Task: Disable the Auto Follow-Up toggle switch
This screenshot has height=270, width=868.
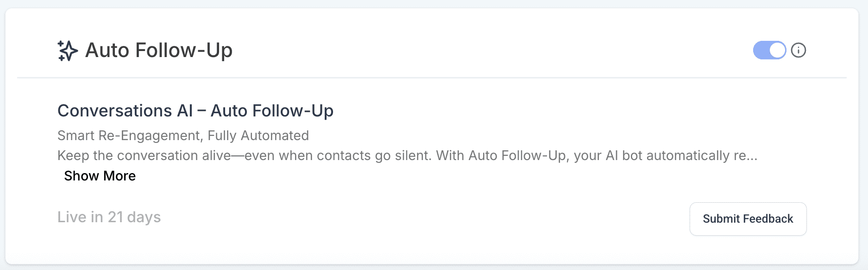Action: tap(769, 50)
